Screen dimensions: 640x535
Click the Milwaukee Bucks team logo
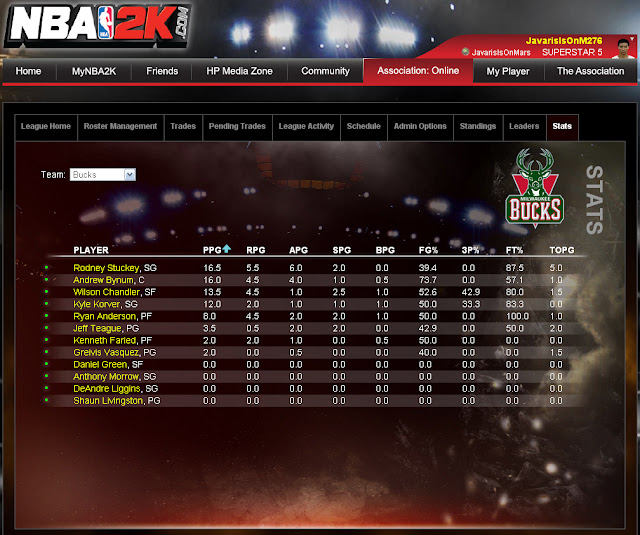(x=534, y=188)
